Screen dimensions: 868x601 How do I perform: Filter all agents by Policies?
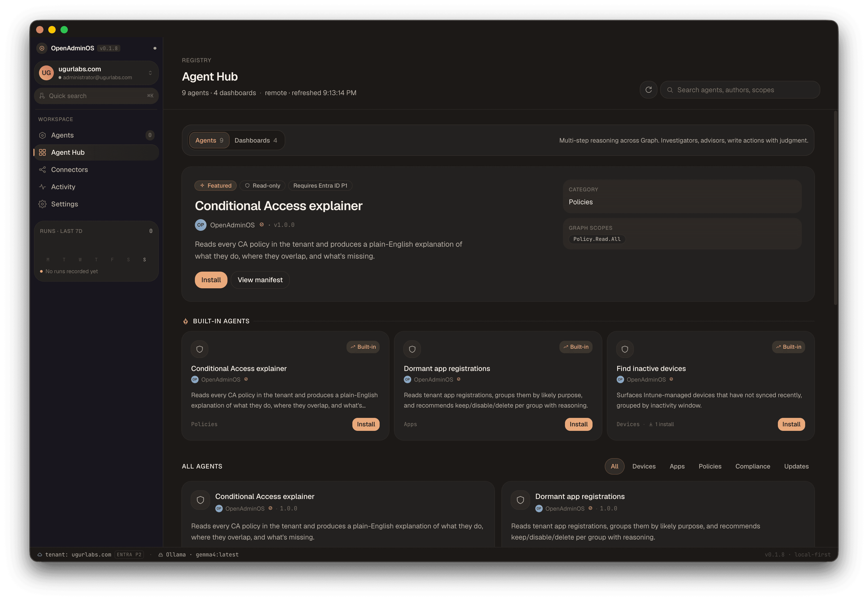tap(710, 466)
